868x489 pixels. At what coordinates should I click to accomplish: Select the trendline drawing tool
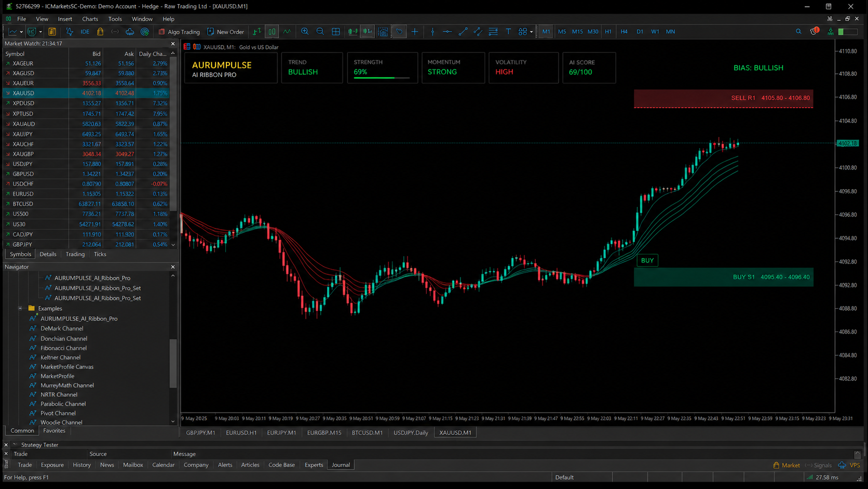click(463, 32)
